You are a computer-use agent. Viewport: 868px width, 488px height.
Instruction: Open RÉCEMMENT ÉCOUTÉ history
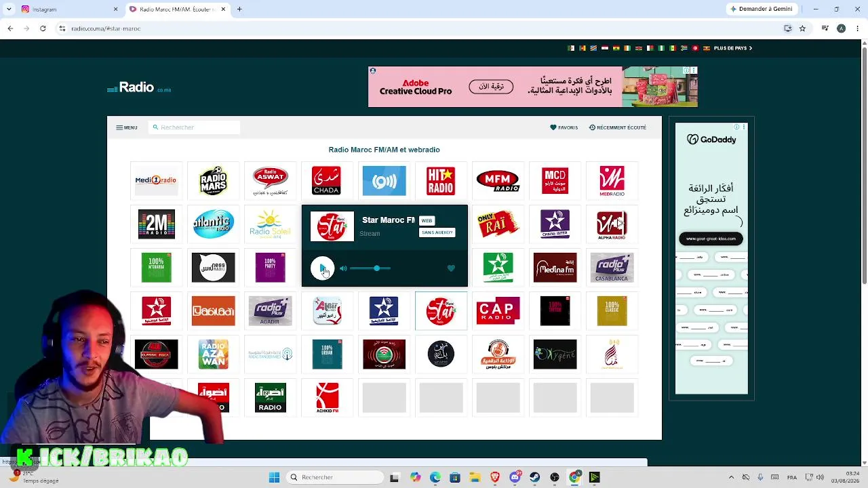(618, 127)
